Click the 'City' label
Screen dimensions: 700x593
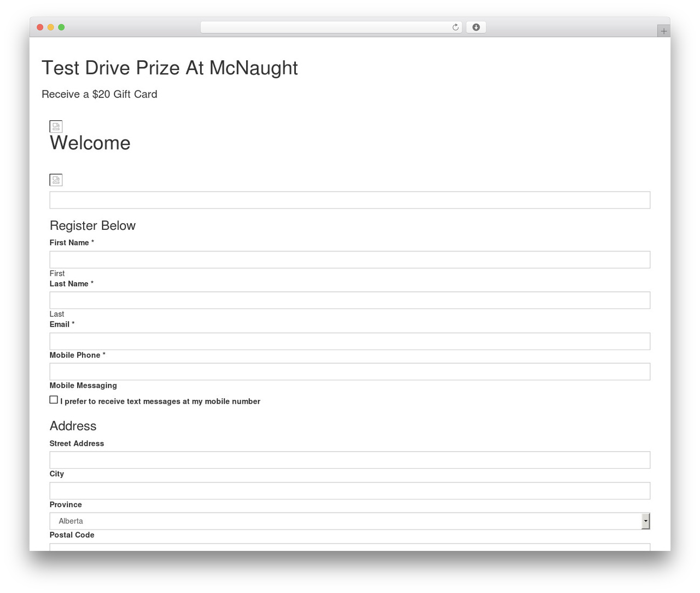(57, 474)
